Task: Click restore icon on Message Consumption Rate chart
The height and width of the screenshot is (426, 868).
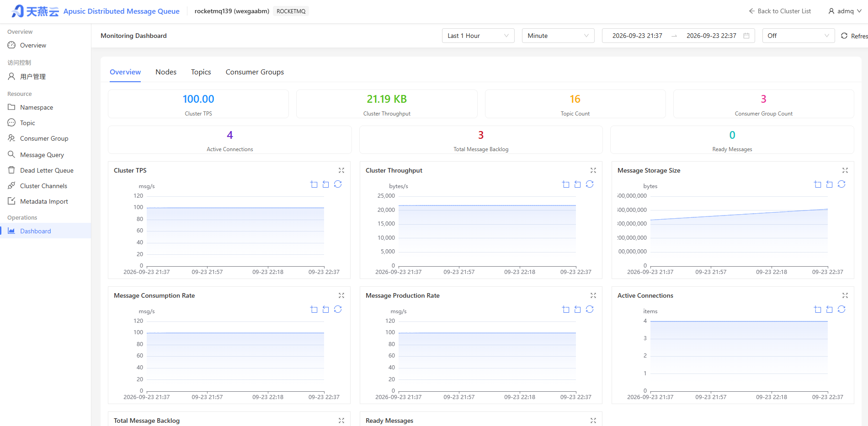Action: [x=338, y=309]
